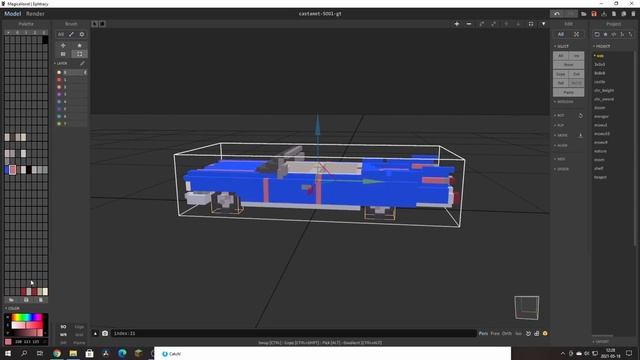Viewport: 640px width, 360px height.
Task: Open Microsoft Store from the taskbar
Action: pyautogui.click(x=89, y=353)
